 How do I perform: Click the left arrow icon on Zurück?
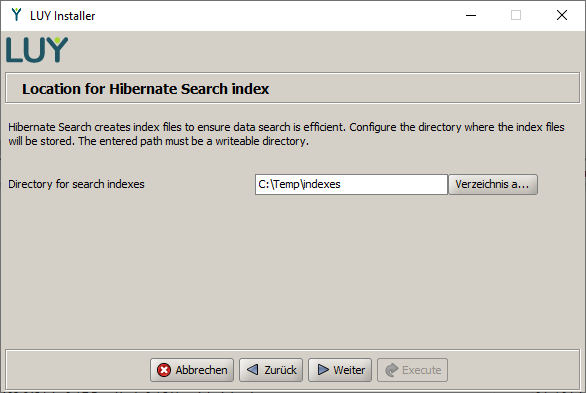point(253,370)
